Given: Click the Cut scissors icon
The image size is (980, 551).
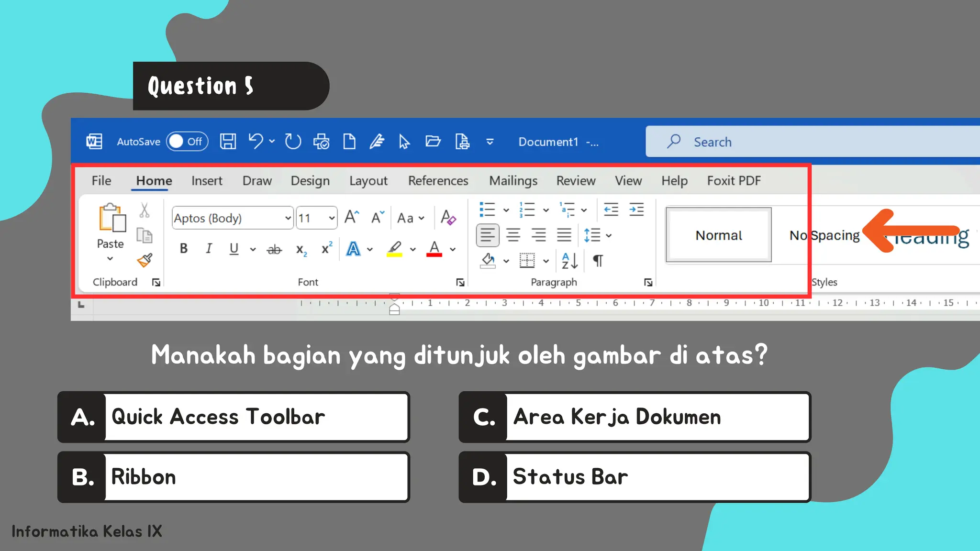Looking at the screenshot, I should [x=145, y=210].
